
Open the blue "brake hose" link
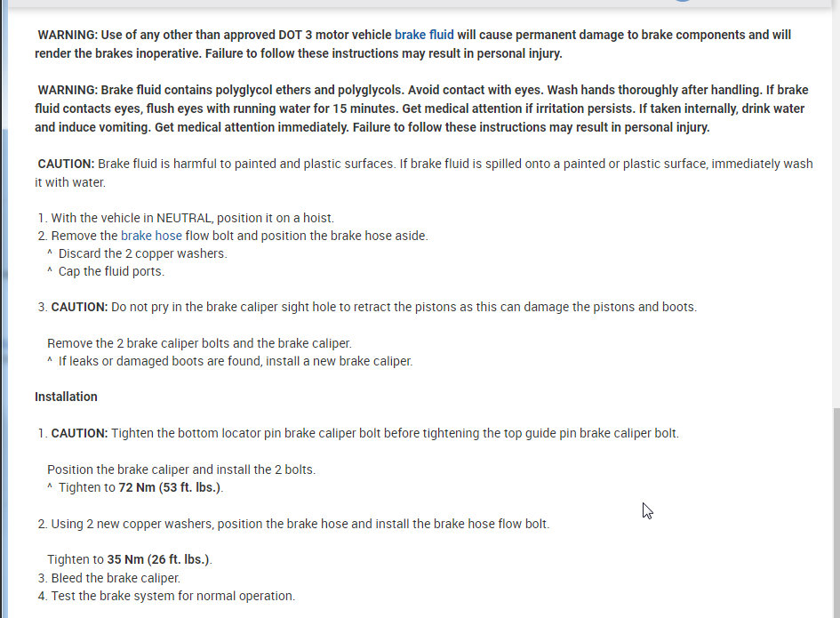pyautogui.click(x=151, y=237)
